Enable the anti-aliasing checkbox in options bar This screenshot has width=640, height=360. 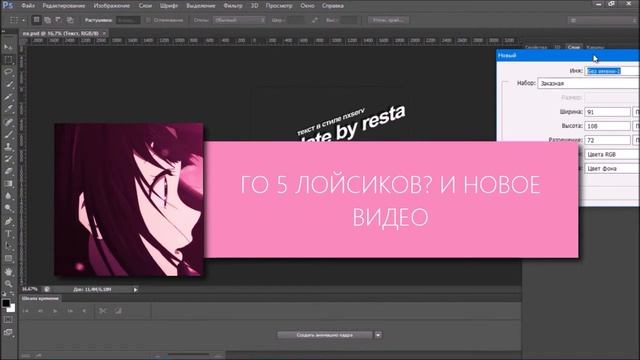(148, 20)
